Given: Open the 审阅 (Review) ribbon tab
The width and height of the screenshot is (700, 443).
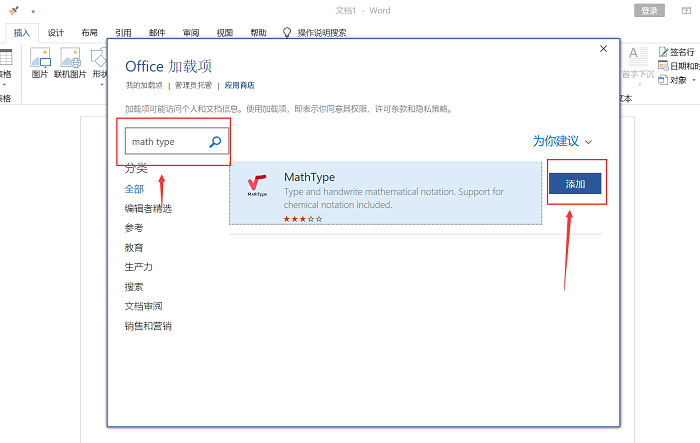Looking at the screenshot, I should click(190, 32).
